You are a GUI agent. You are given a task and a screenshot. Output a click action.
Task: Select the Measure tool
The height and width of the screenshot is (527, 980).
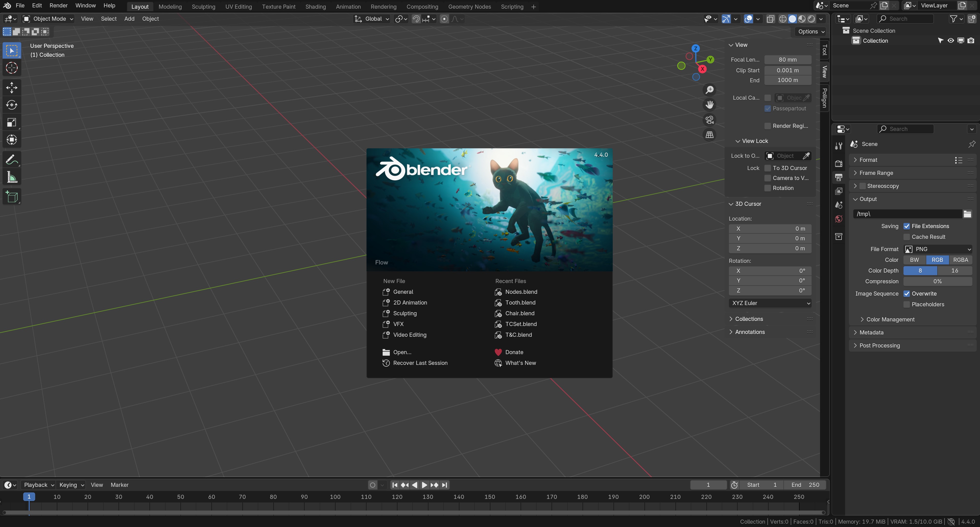12,177
